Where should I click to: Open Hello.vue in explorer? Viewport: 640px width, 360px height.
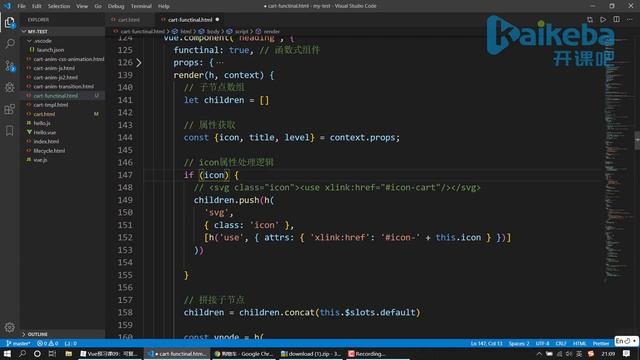tap(63, 132)
